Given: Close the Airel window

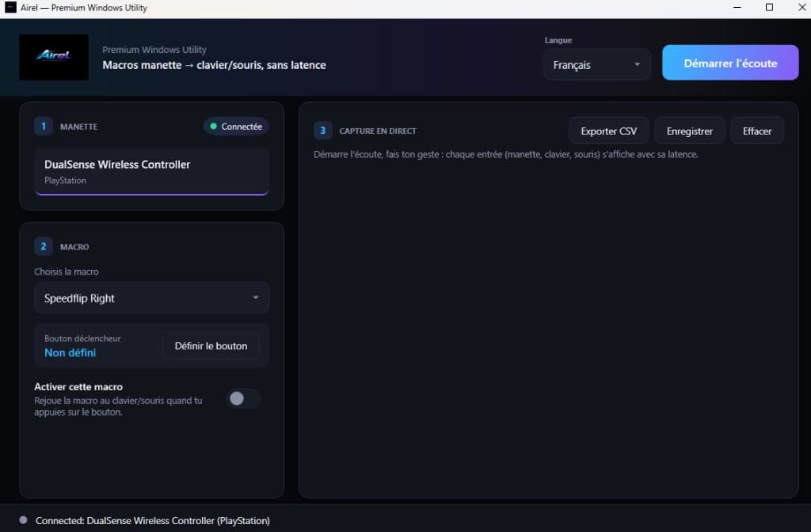Looking at the screenshot, I should click(801, 8).
